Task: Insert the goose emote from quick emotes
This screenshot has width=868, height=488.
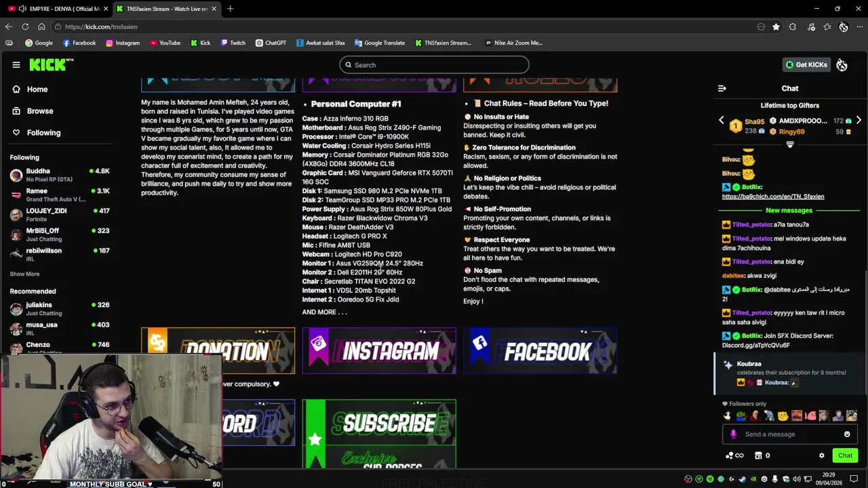Action: coord(728,416)
